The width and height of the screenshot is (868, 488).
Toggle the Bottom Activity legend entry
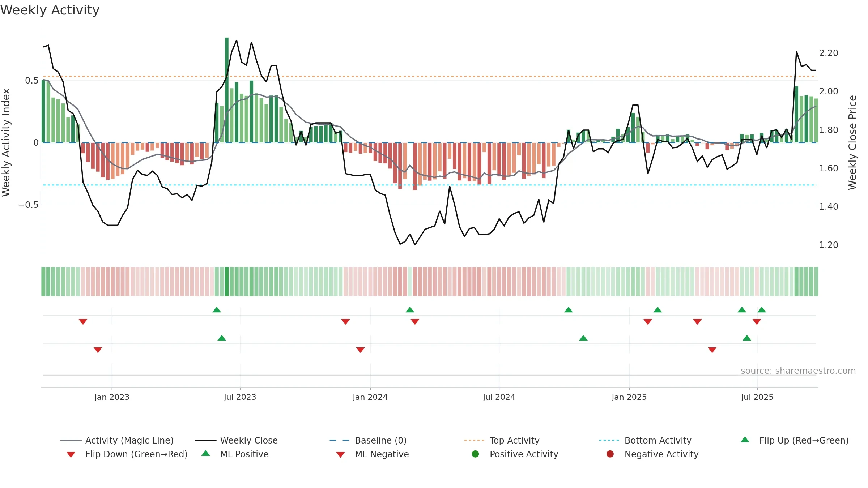click(645, 440)
